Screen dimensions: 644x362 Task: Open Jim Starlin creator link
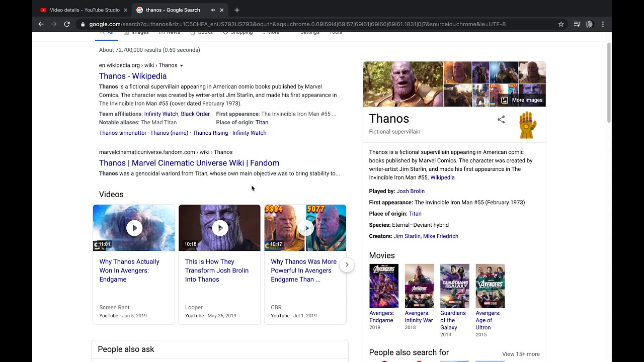407,236
